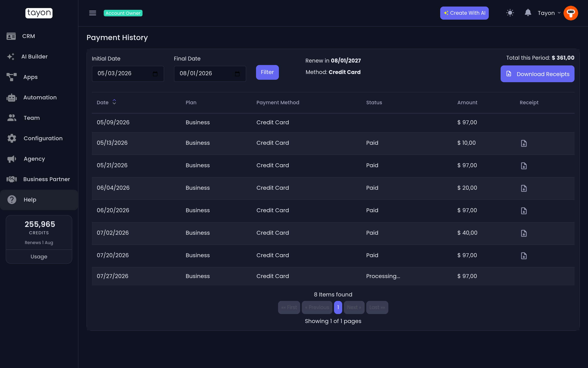Toggle the hamburger menu
Viewport: 588px width, 368px height.
coord(92,13)
